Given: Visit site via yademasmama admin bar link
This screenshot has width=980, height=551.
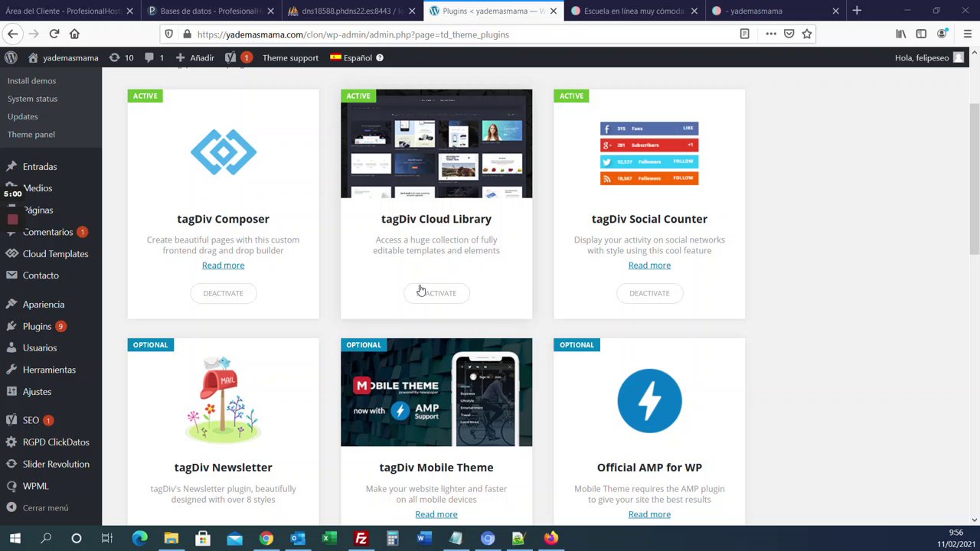Looking at the screenshot, I should click(x=63, y=57).
